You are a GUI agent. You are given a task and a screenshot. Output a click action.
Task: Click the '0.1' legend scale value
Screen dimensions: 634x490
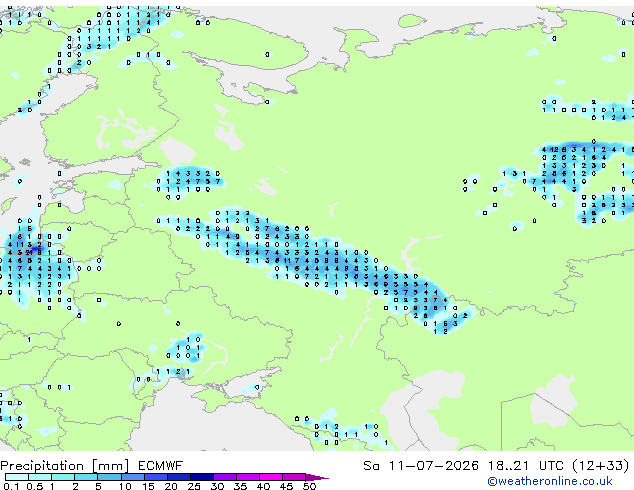pos(11,486)
